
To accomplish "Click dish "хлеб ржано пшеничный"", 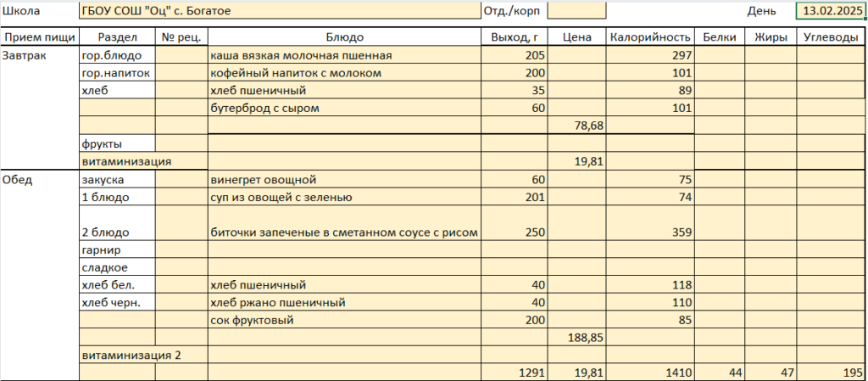I will click(x=344, y=304).
